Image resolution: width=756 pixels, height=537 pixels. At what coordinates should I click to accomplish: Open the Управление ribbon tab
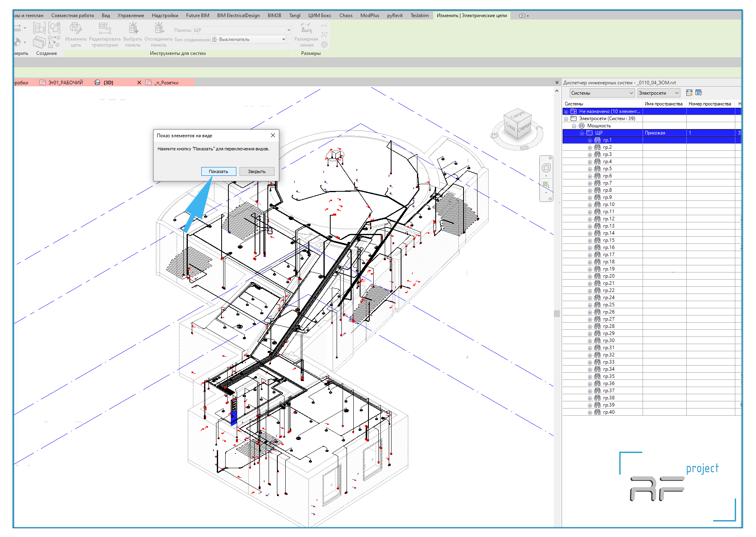point(131,16)
